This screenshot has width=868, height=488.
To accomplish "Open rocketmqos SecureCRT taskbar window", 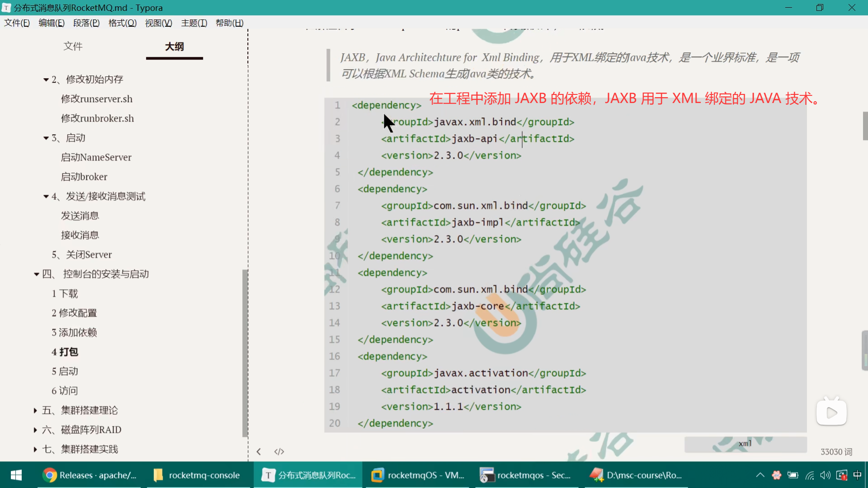I will [x=526, y=475].
